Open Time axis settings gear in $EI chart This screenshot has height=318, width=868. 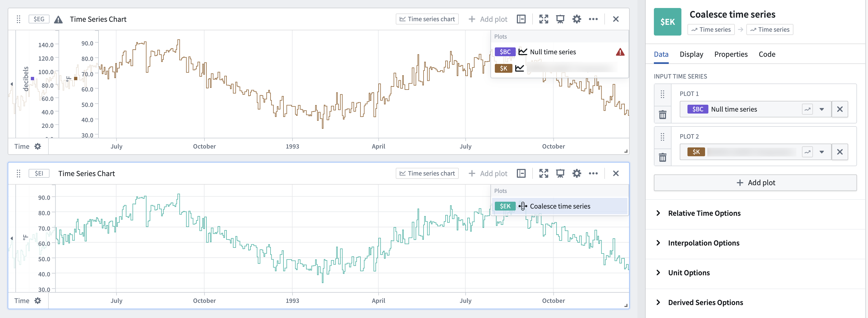(x=38, y=300)
